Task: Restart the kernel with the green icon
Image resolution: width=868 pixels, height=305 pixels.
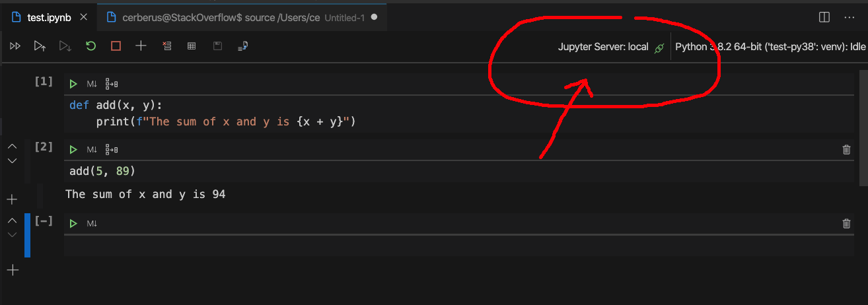Action: click(x=90, y=46)
